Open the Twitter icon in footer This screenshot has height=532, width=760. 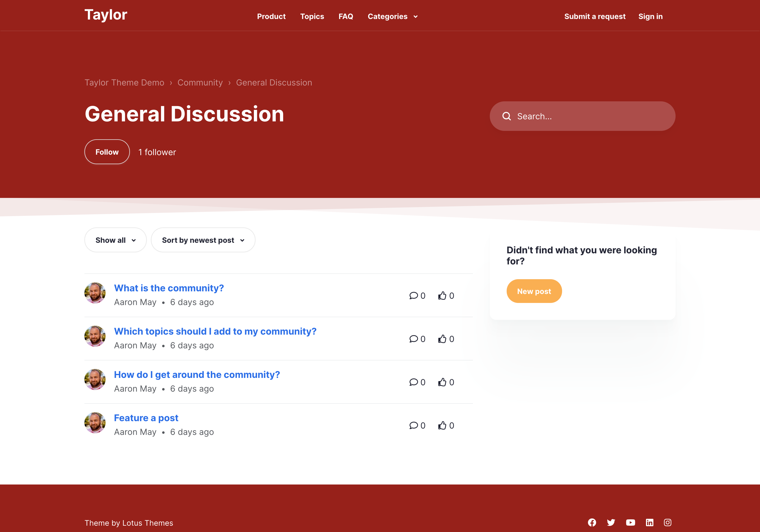coord(611,522)
